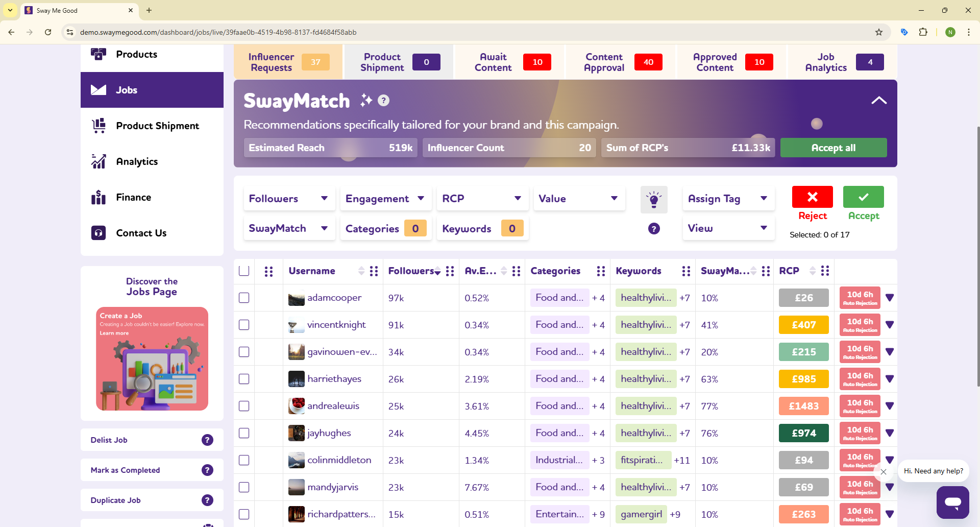Switch to the Content Approval tab
The height and width of the screenshot is (527, 980).
(x=604, y=62)
